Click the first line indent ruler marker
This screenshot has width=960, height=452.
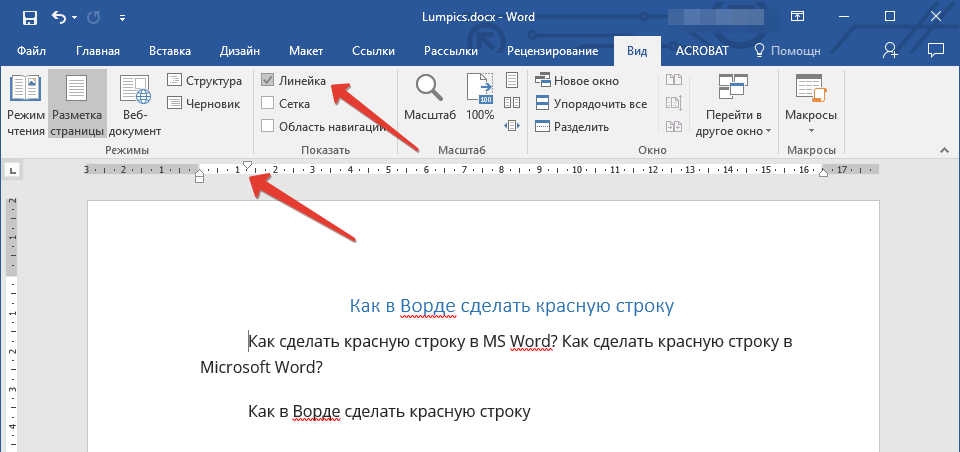(x=247, y=166)
